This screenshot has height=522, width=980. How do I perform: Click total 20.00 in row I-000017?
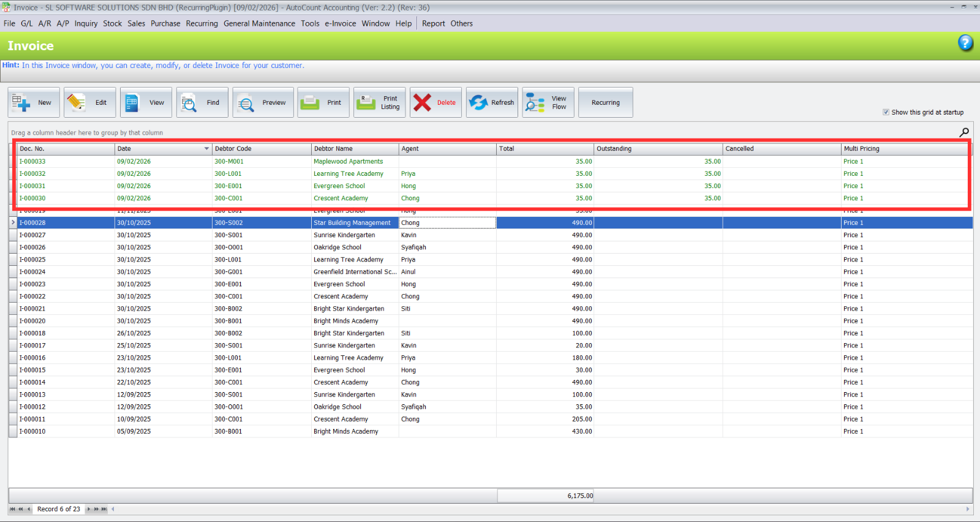[545, 345]
